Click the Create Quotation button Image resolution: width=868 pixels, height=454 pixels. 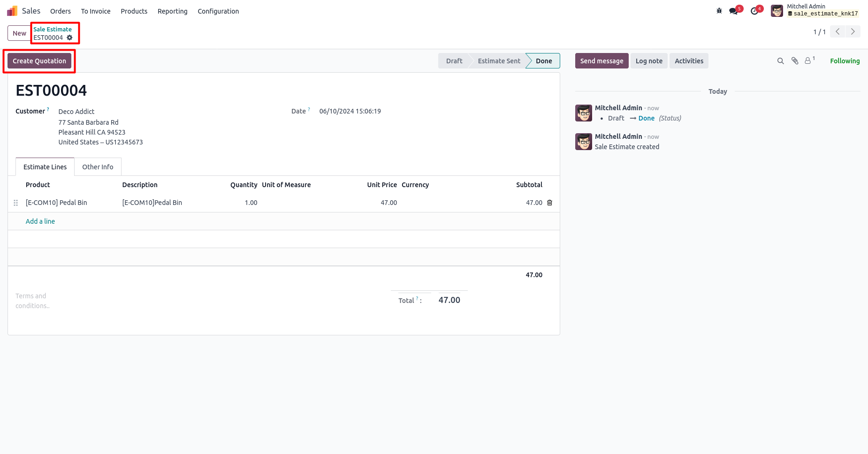tap(39, 61)
